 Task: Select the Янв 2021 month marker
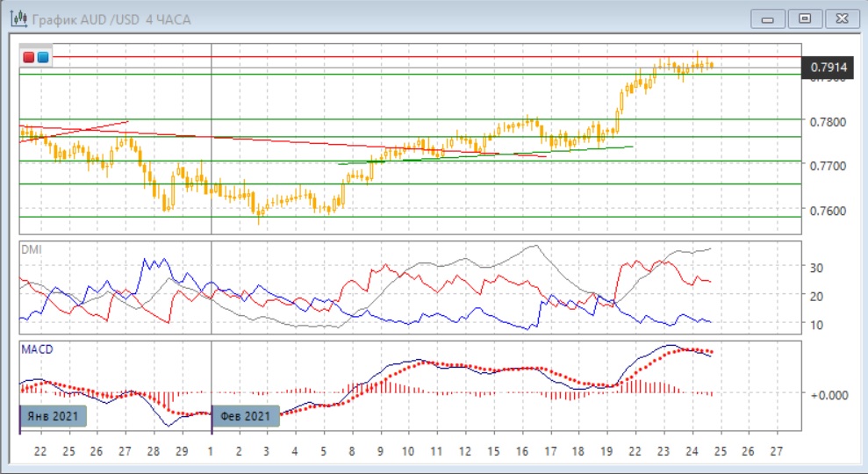pyautogui.click(x=54, y=416)
